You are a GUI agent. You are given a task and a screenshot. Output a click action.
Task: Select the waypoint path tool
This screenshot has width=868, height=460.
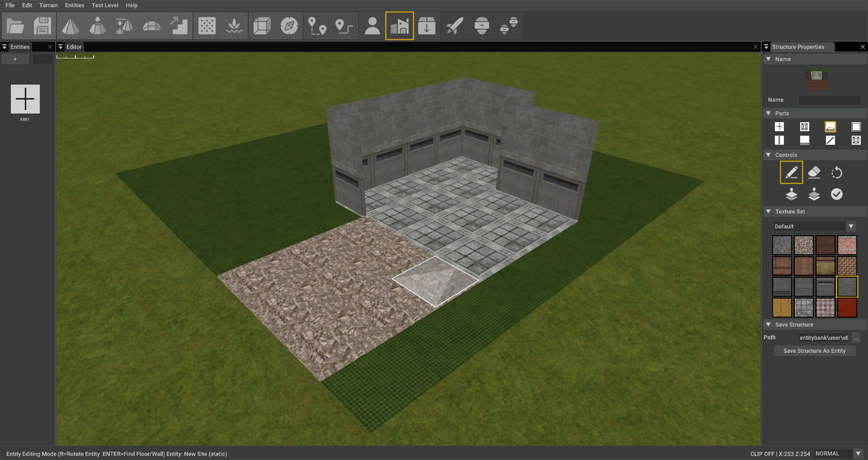tap(344, 26)
